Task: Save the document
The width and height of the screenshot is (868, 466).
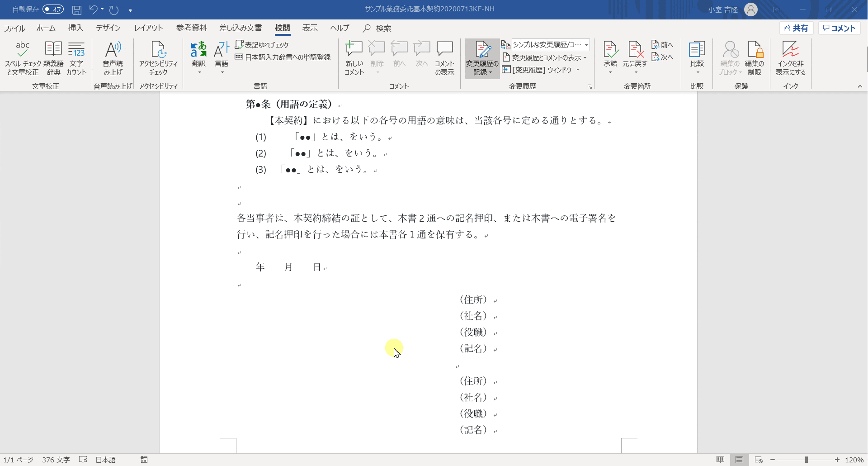Action: 77,10
